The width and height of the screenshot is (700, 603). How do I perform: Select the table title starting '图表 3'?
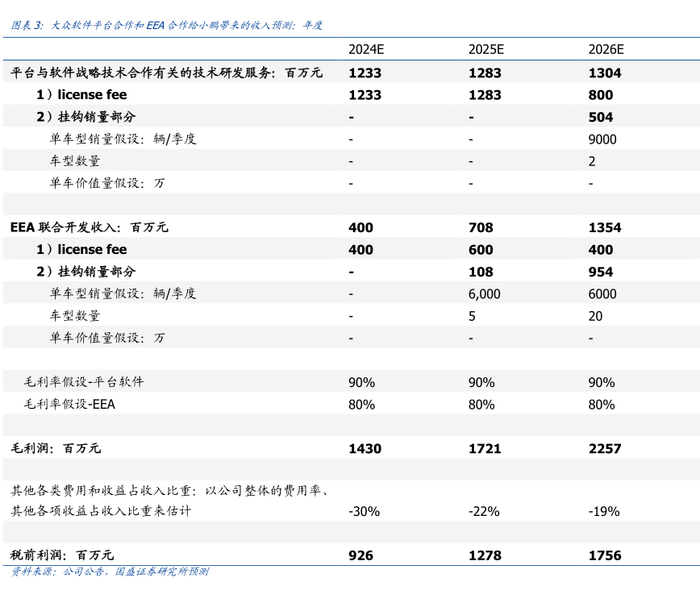(166, 26)
